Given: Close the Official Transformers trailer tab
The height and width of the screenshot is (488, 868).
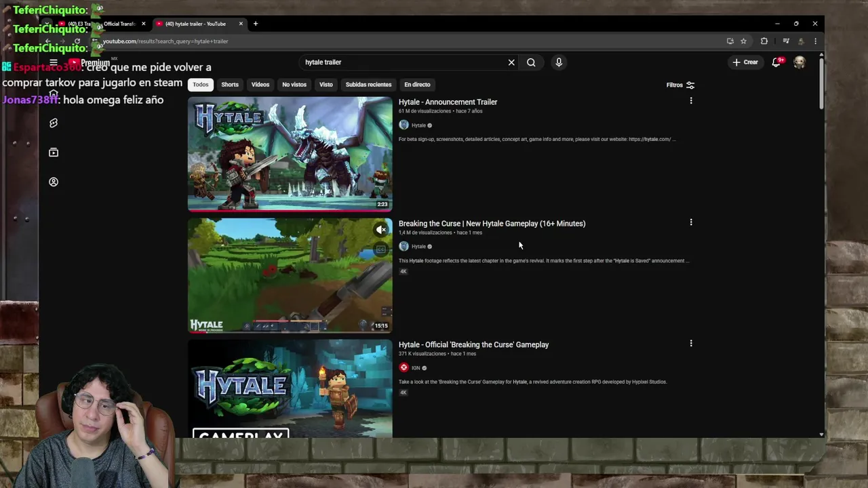Looking at the screenshot, I should 143,24.
